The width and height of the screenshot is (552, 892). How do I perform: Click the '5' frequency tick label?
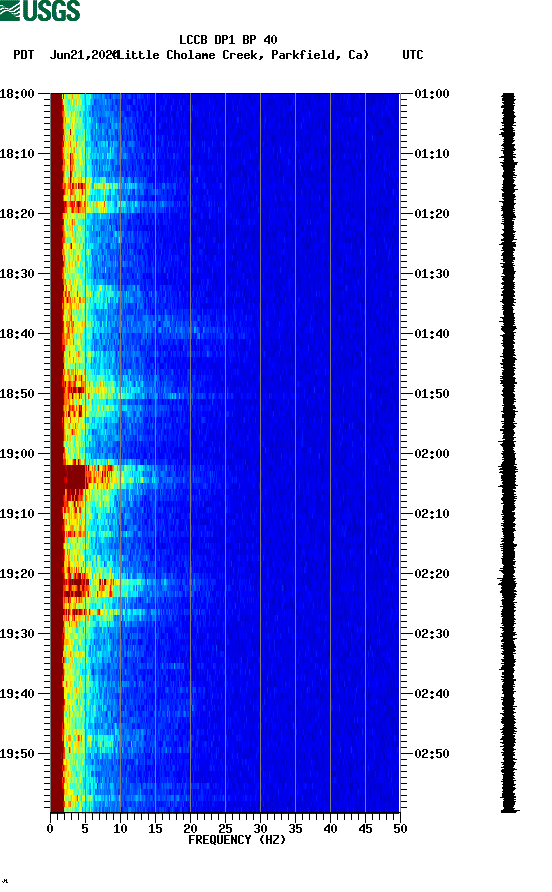tap(85, 829)
